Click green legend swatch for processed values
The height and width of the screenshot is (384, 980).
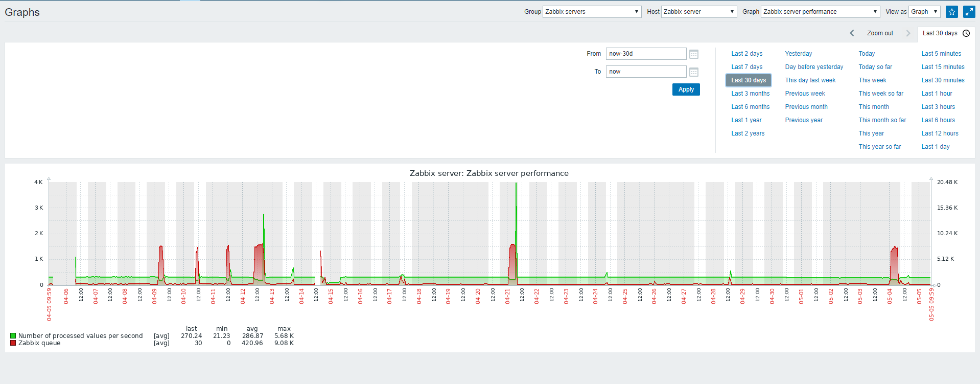(13, 336)
